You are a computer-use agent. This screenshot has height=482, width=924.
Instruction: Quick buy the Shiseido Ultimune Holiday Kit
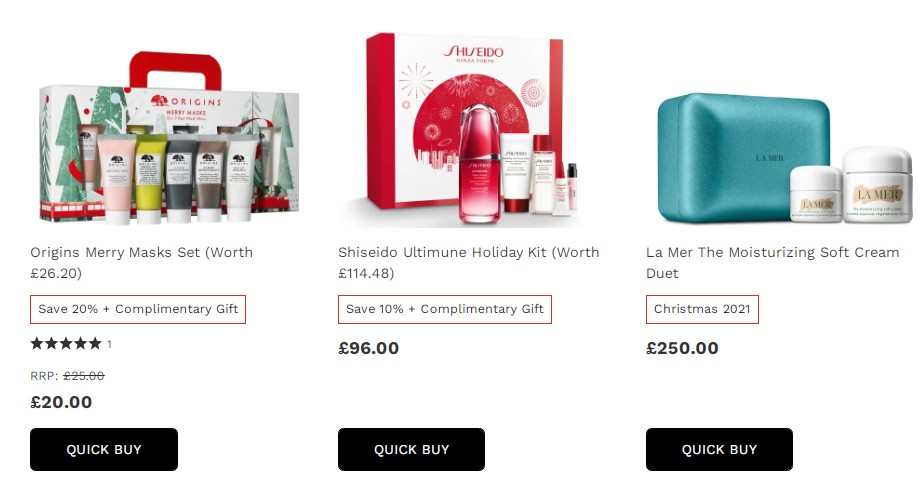(411, 450)
